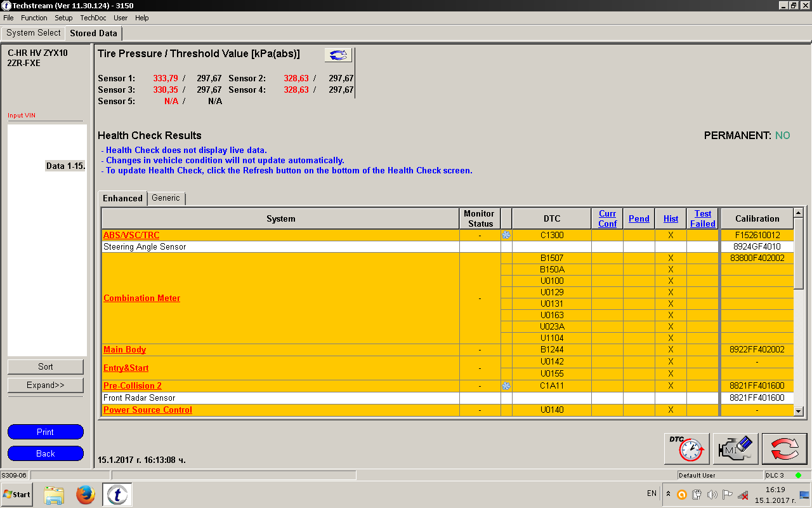Click the red refresh arrows button
812x508 pixels.
(x=784, y=449)
